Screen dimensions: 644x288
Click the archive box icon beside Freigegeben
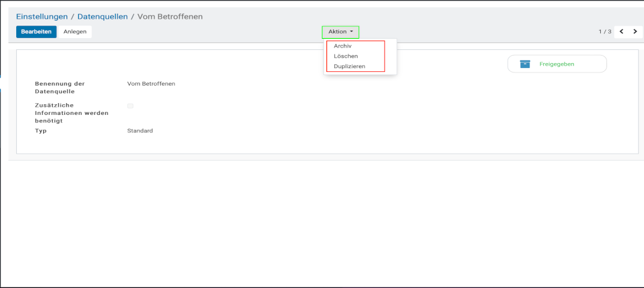click(525, 64)
